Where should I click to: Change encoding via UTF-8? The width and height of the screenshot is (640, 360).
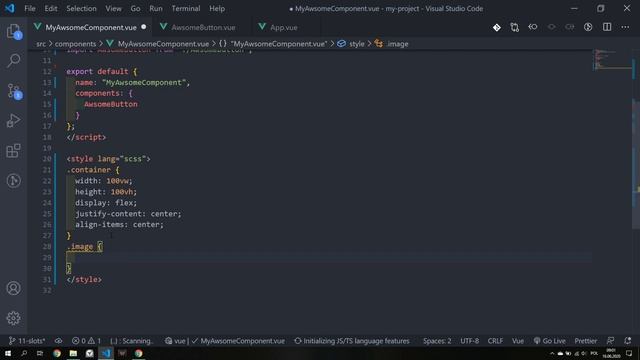pyautogui.click(x=469, y=340)
